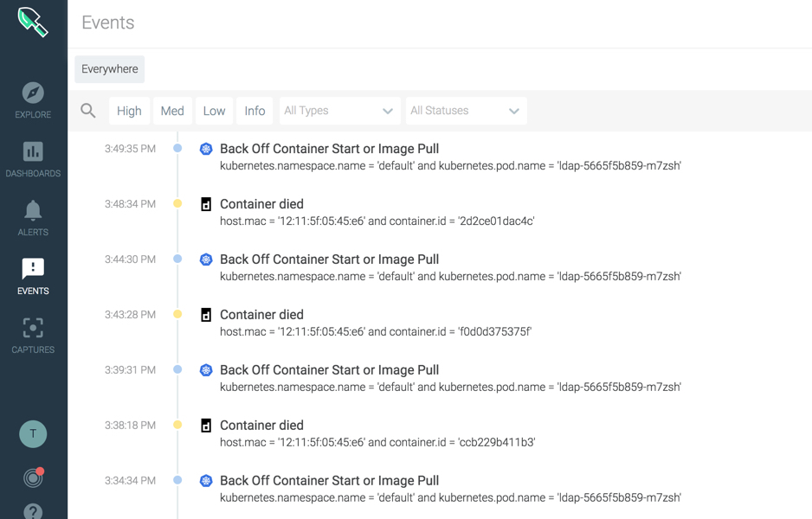Open Container died event at 3:48:34 PM
This screenshot has height=519, width=812.
pyautogui.click(x=261, y=204)
